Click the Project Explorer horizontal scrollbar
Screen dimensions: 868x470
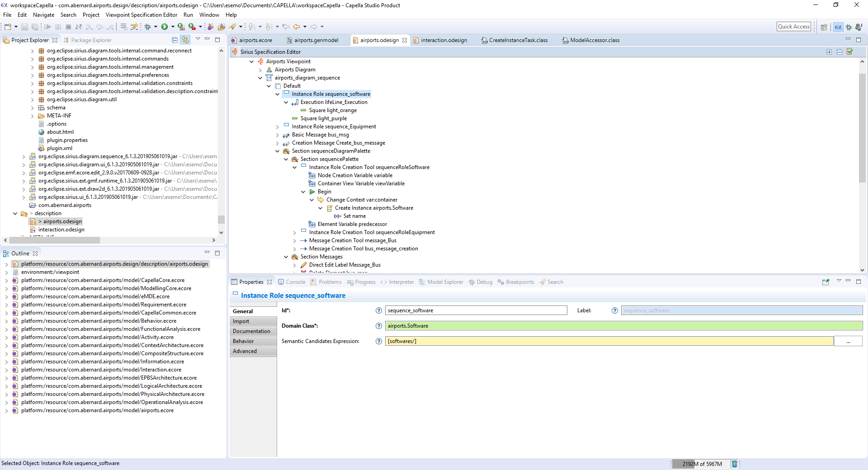click(x=55, y=240)
